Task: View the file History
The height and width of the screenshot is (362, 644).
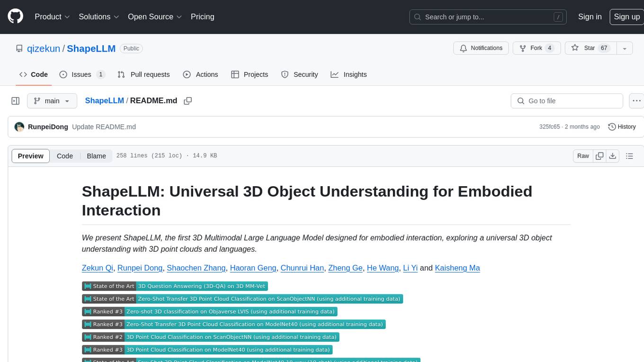Action: click(622, 127)
